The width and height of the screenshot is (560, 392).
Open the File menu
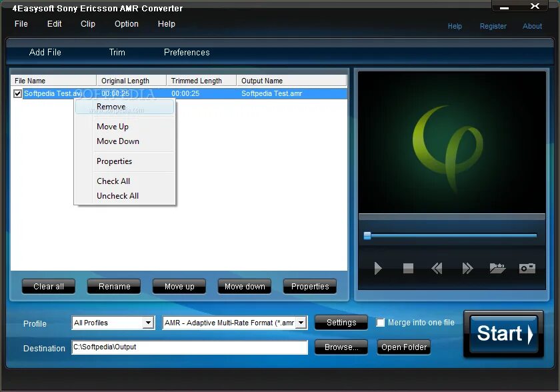click(21, 24)
